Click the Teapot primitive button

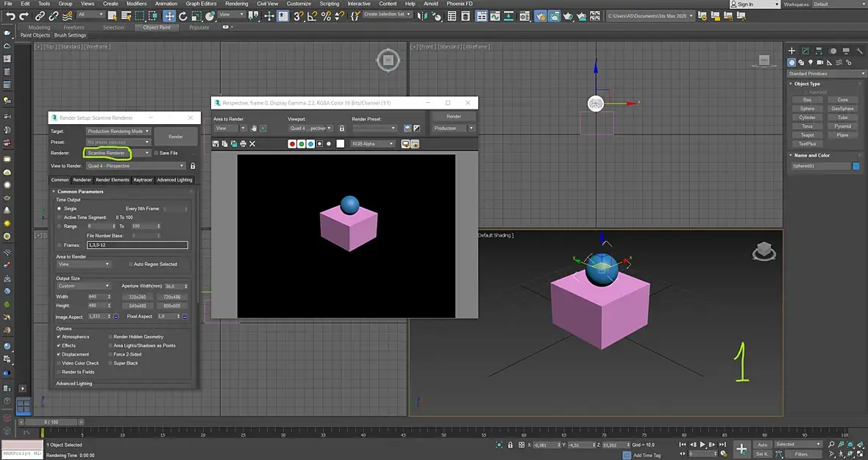coord(807,135)
